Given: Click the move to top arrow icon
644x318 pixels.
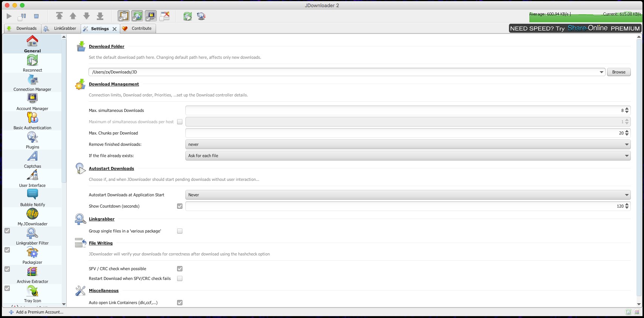Looking at the screenshot, I should click(59, 16).
